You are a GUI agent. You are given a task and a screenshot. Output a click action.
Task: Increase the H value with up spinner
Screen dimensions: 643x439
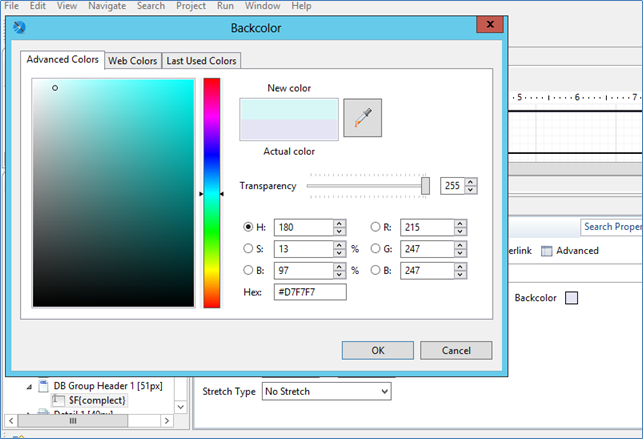click(x=339, y=223)
